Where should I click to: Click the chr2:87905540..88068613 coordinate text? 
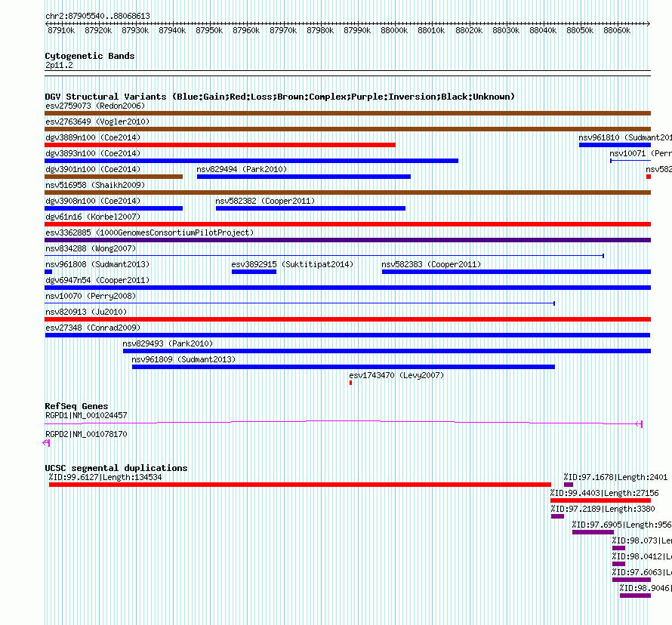(x=97, y=16)
